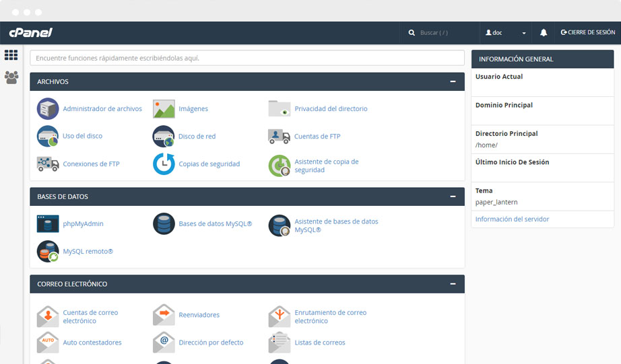Click the cPanel logo
The image size is (621, 364).
(x=30, y=32)
